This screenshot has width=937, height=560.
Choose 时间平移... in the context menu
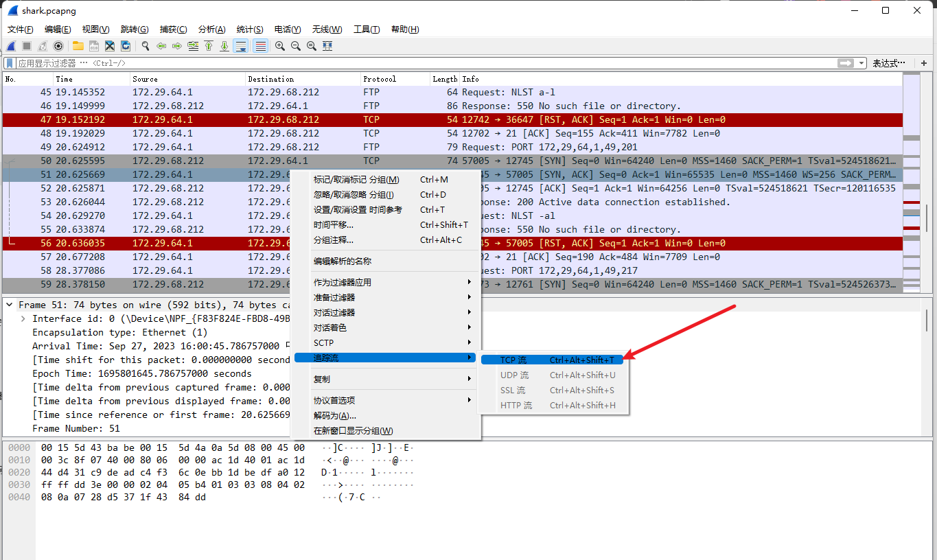[386, 225]
